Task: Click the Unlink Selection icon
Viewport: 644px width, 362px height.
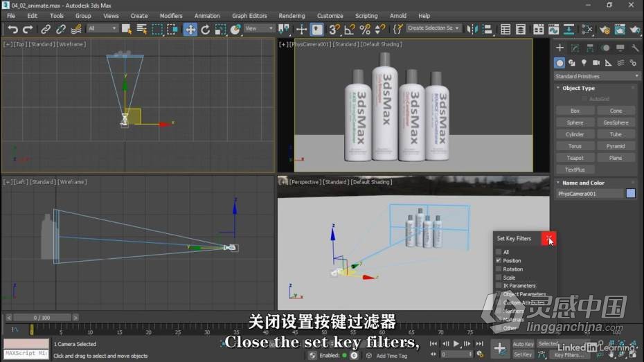Action: 61,29
